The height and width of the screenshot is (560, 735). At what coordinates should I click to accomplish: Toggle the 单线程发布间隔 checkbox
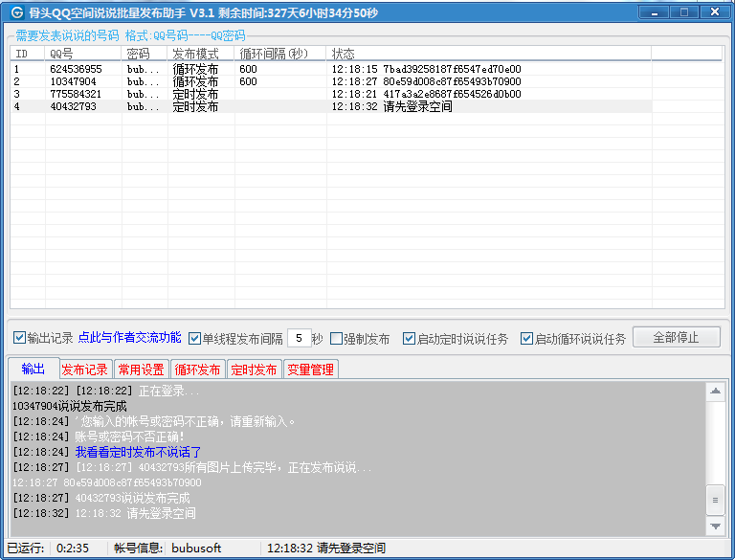[x=194, y=339]
